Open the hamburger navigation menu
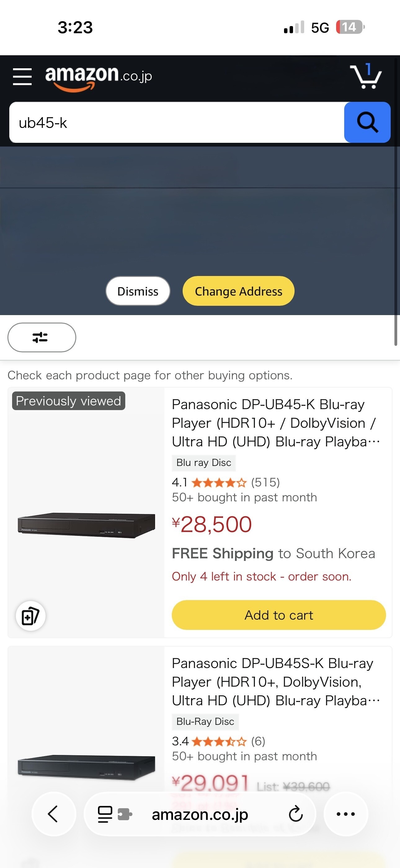Screen dimensions: 400x868 coord(22,76)
